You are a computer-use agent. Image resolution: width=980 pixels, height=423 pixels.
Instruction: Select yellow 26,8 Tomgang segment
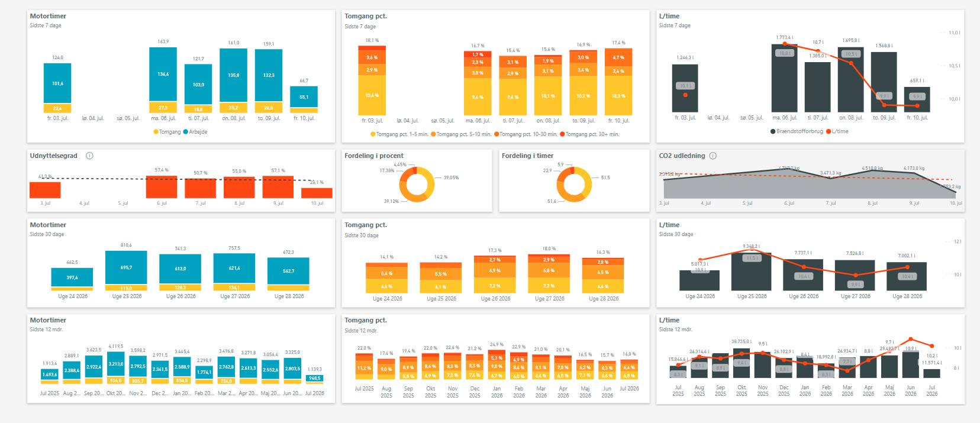269,108
